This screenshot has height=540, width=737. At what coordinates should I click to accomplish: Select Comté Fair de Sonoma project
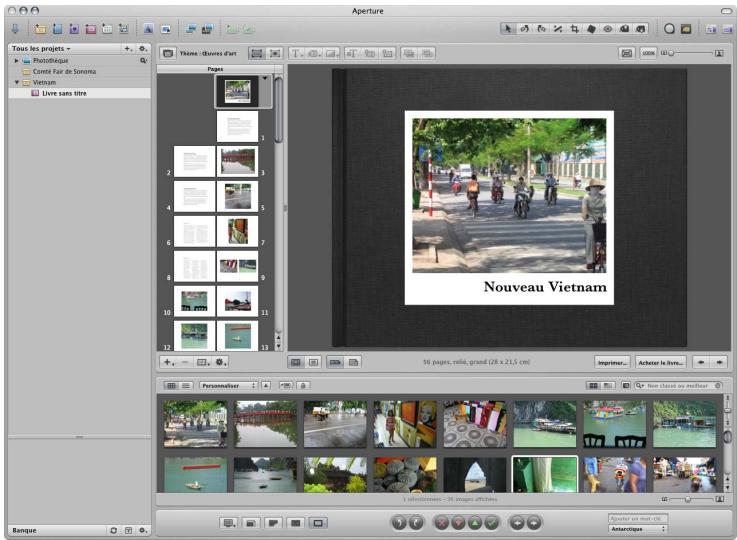(79, 71)
